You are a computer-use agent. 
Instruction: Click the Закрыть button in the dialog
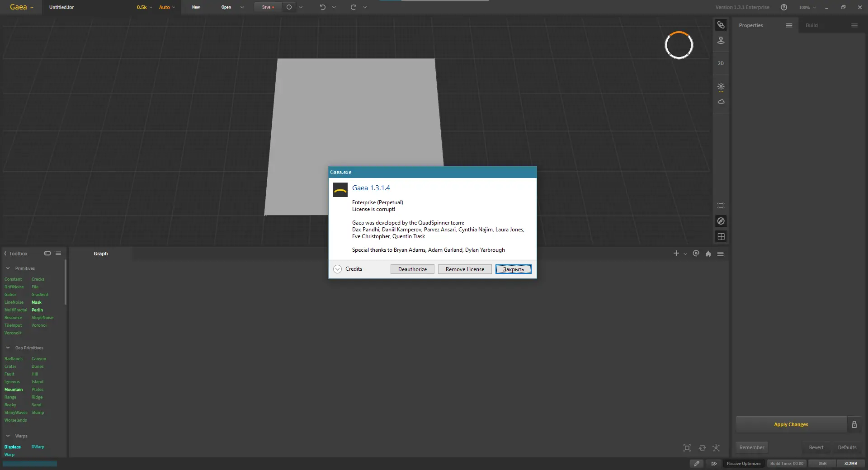click(x=513, y=269)
